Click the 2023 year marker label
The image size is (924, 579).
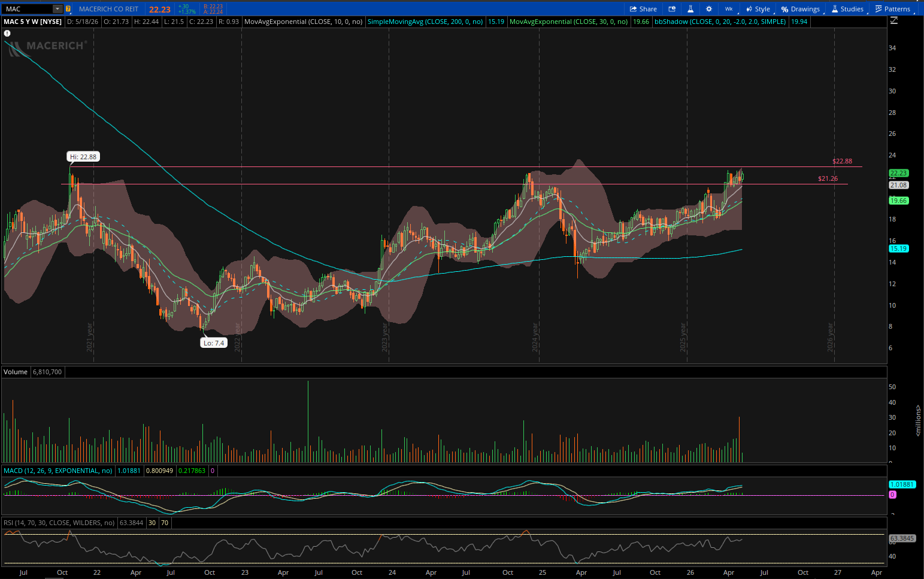click(x=384, y=337)
